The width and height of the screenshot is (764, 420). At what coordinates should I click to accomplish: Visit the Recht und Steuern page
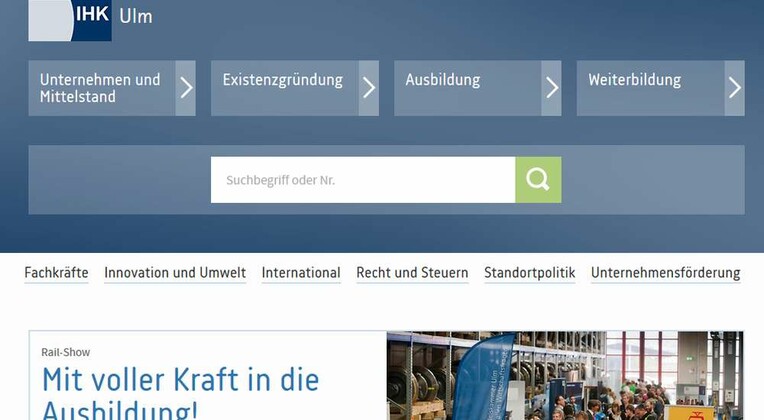pyautogui.click(x=412, y=273)
